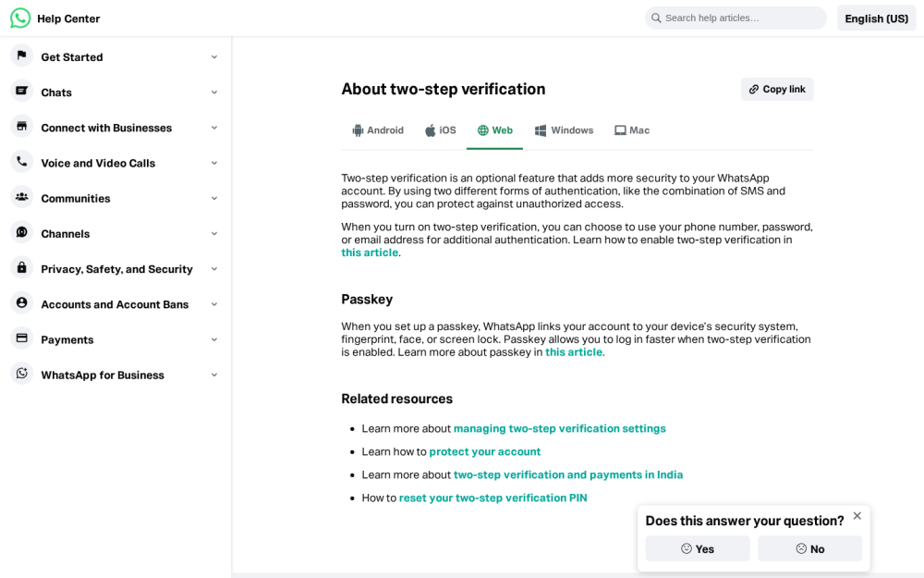The image size is (924, 578).
Task: Click the Get Started sidebar label
Action: coord(72,57)
